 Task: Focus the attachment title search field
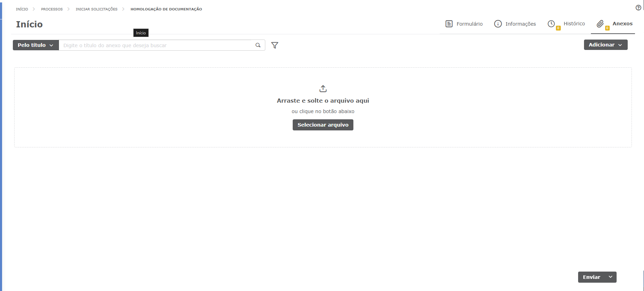click(x=156, y=45)
